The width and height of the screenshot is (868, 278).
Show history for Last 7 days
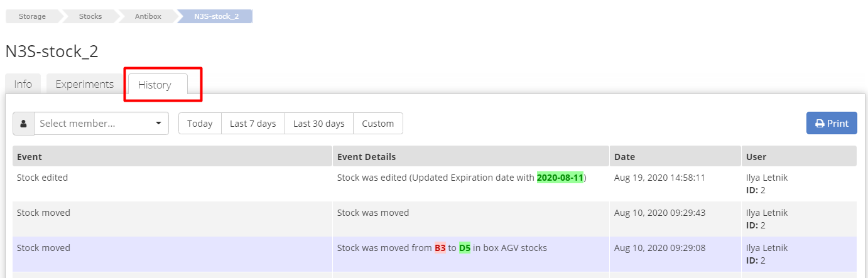click(252, 124)
